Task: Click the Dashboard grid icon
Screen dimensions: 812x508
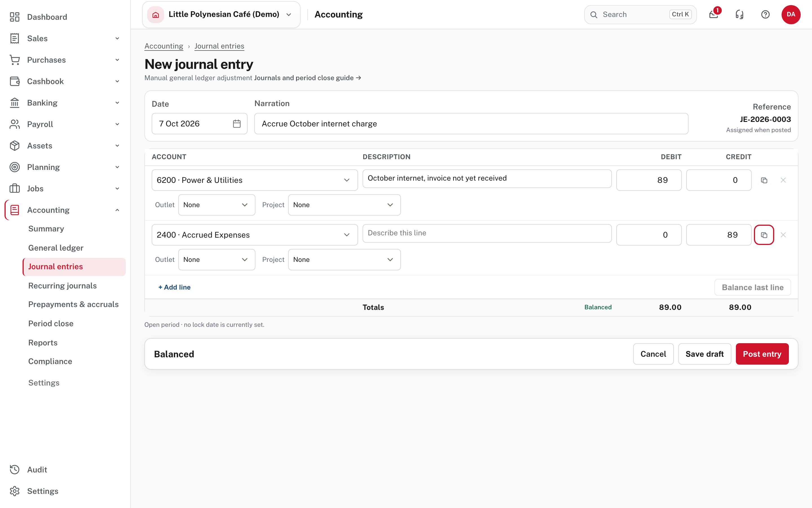Action: click(14, 17)
